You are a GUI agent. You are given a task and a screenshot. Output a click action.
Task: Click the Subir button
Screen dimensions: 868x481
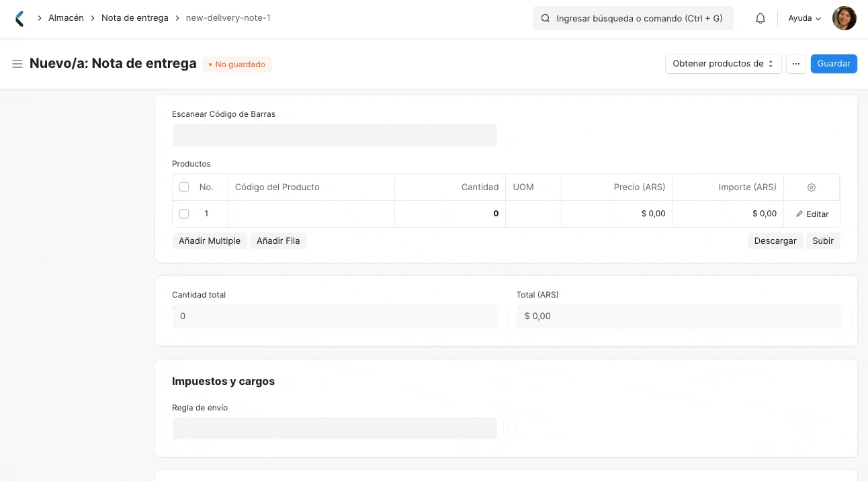pos(823,240)
